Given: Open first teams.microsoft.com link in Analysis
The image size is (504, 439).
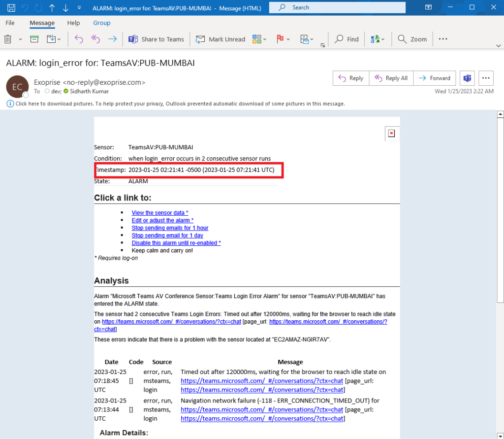Looking at the screenshot, I should pos(171,322).
